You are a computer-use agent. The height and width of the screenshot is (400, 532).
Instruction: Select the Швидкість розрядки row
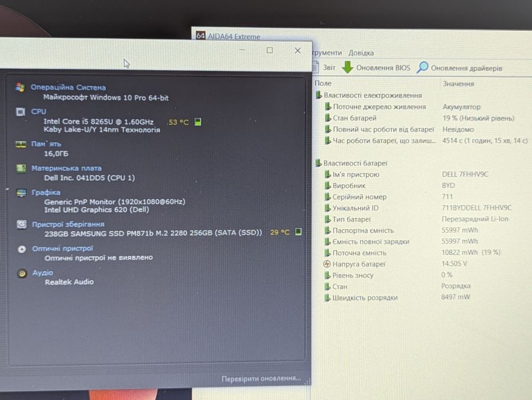click(397, 298)
